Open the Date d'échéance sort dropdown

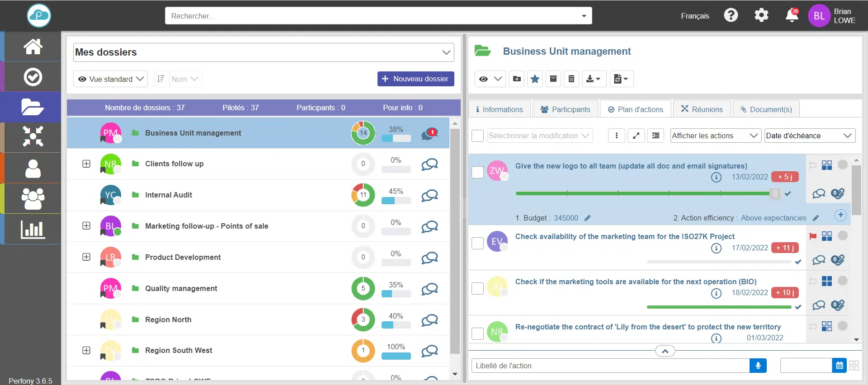(x=810, y=136)
